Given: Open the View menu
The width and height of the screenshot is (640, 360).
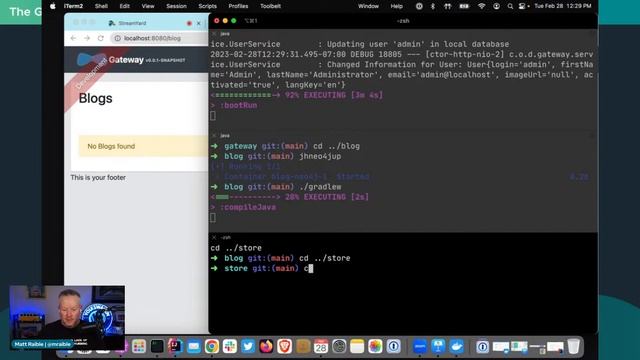Looking at the screenshot, I should [x=148, y=6].
